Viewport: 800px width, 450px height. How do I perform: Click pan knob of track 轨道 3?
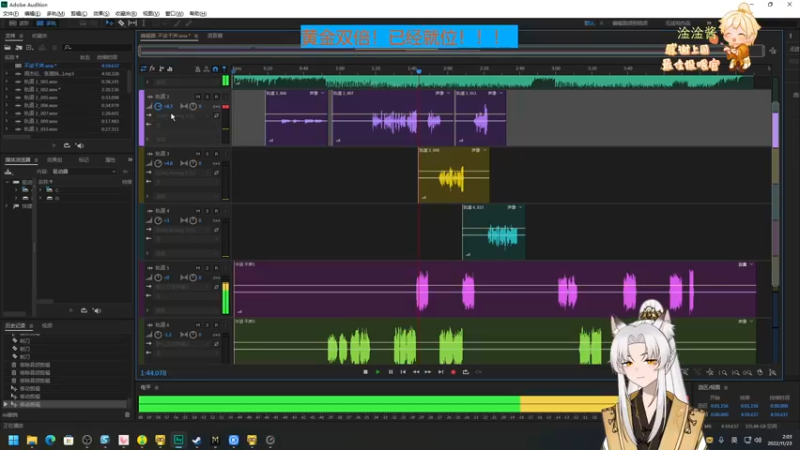(193, 163)
